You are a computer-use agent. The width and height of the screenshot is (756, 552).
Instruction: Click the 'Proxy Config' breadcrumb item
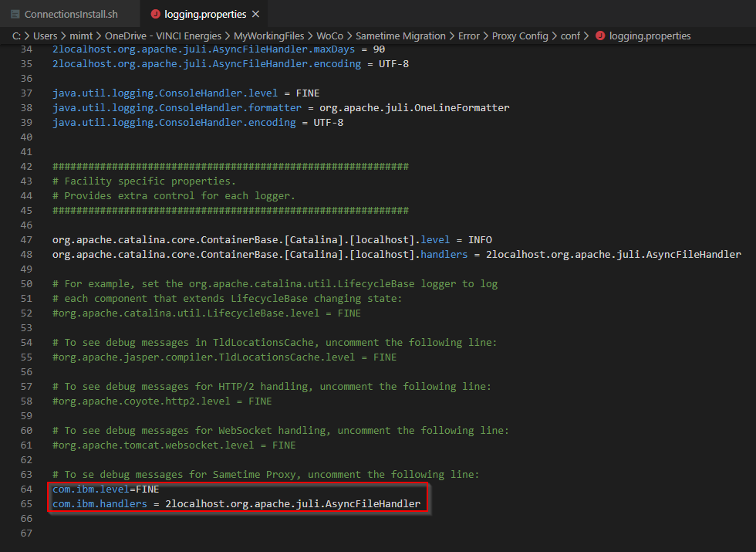point(520,36)
